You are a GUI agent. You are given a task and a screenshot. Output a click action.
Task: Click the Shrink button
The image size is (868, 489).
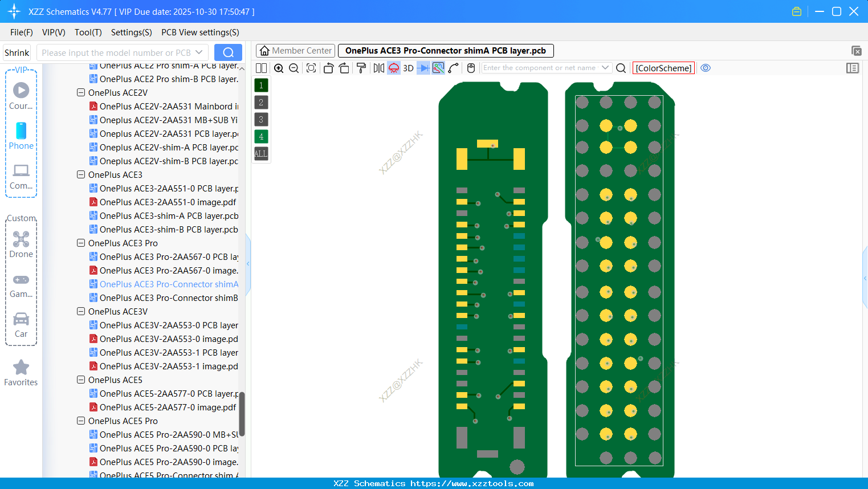[x=17, y=52]
